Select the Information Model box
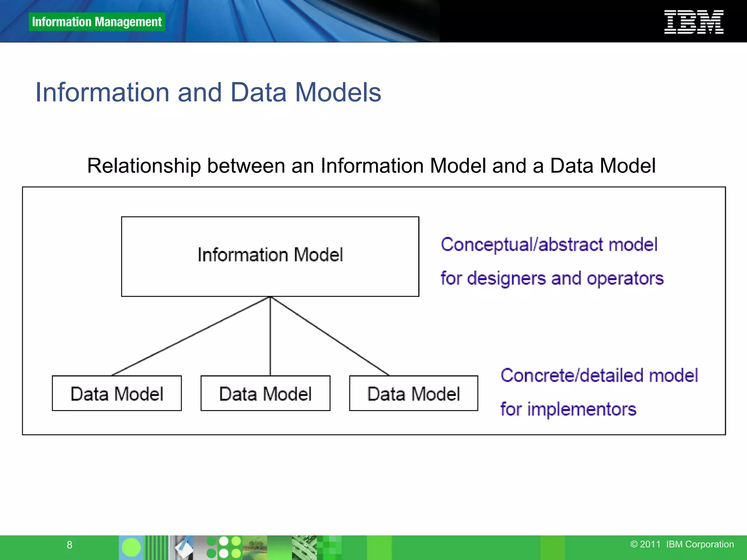The width and height of the screenshot is (747, 560). (270, 256)
